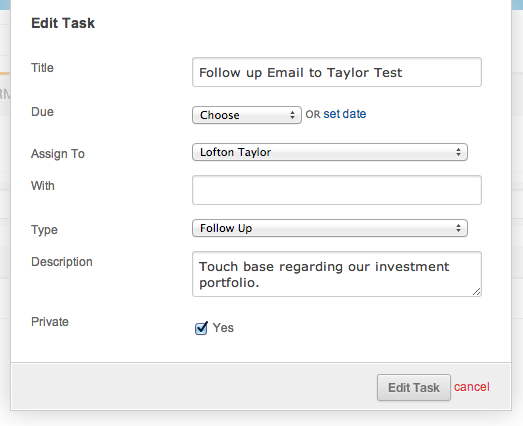Image resolution: width=523 pixels, height=426 pixels.
Task: Uncheck the Private checkbox
Action: [201, 328]
